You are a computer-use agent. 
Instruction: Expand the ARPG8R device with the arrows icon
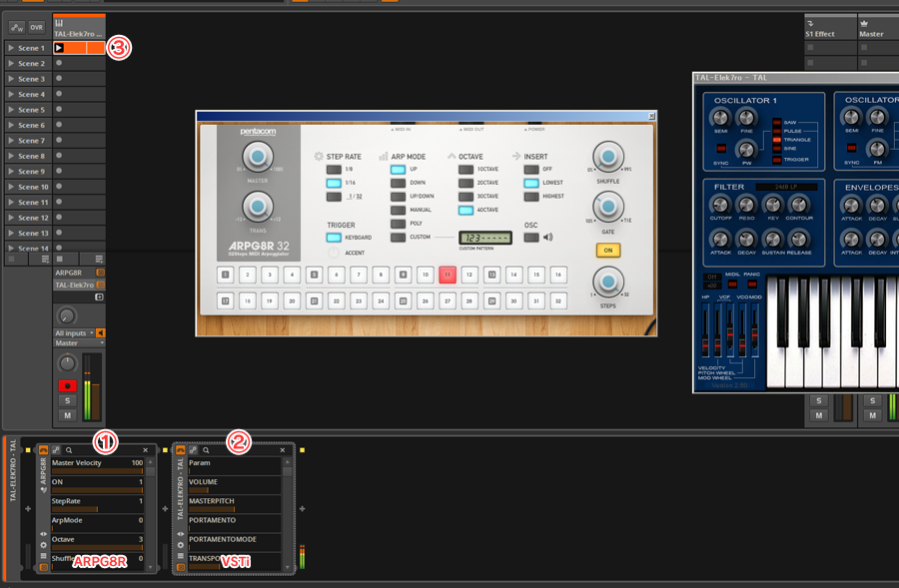click(x=44, y=533)
